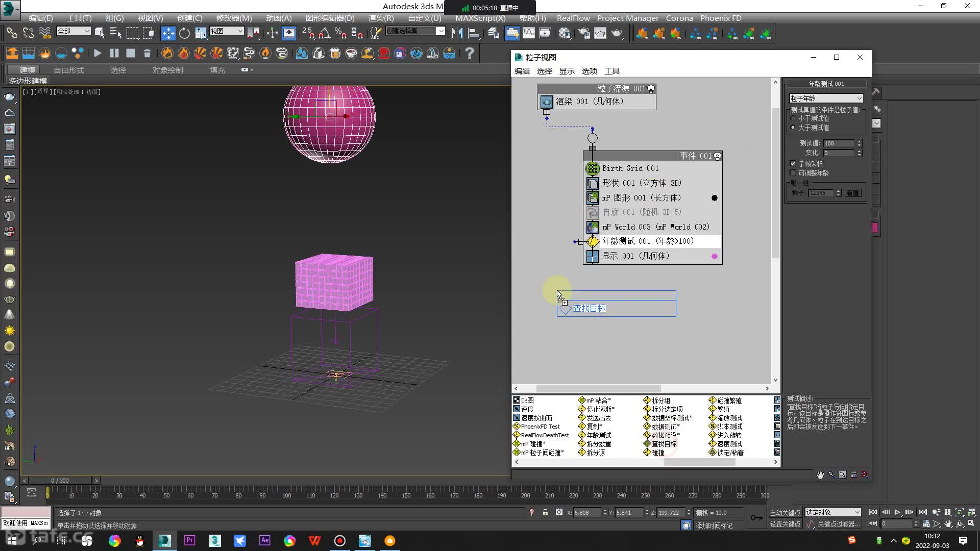Click the Birth Grid 001 operator icon
Screen dimensions: 980x551
click(x=592, y=168)
